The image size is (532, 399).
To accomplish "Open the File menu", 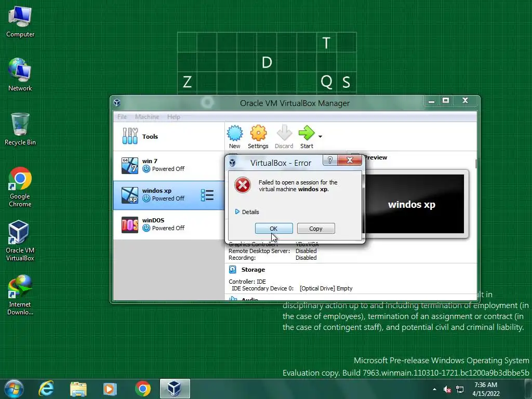I will click(x=122, y=117).
